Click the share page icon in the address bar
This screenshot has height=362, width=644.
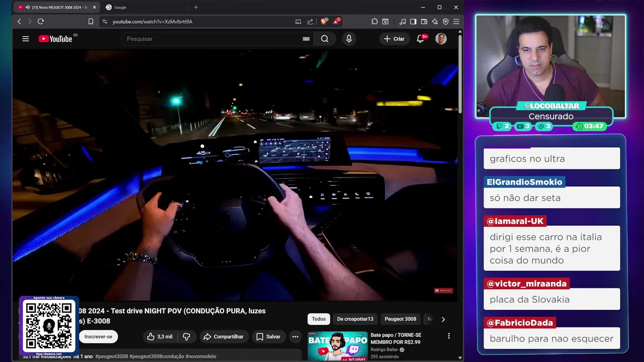point(310,22)
